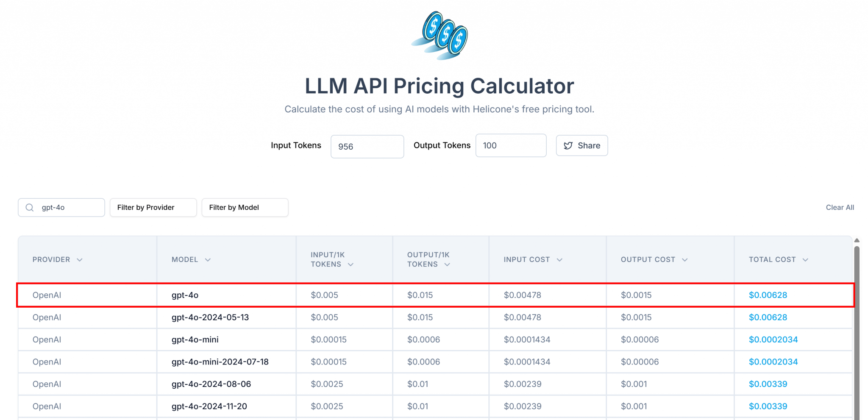The image size is (868, 420).
Task: Click the search magnifier icon
Action: coord(30,208)
